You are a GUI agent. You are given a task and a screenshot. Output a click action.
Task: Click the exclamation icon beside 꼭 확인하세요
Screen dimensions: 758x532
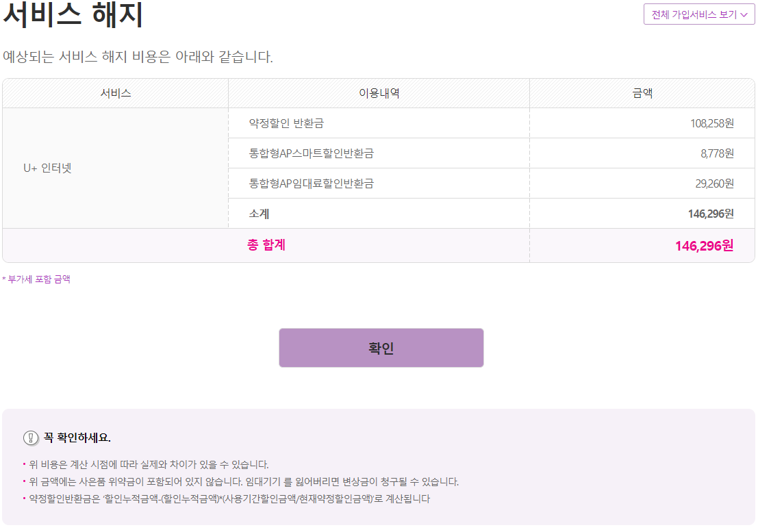coord(31,438)
